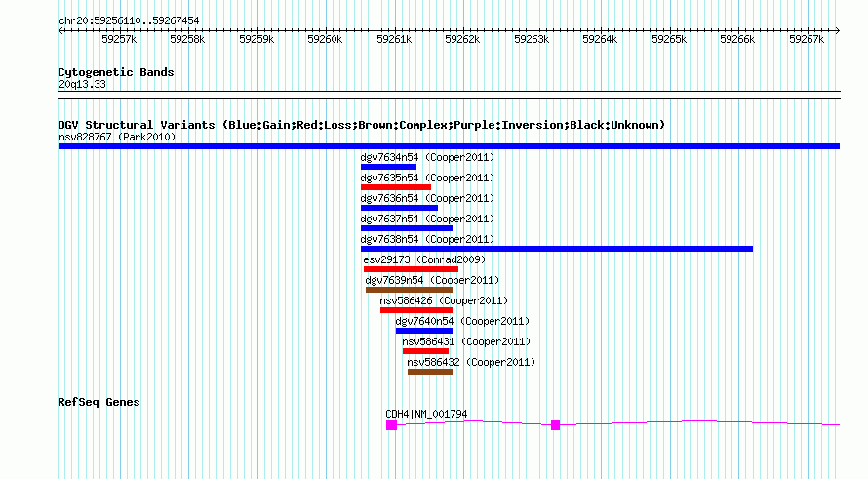
Task: Click the Cytogenetic Bands track title
Action: coord(116,72)
